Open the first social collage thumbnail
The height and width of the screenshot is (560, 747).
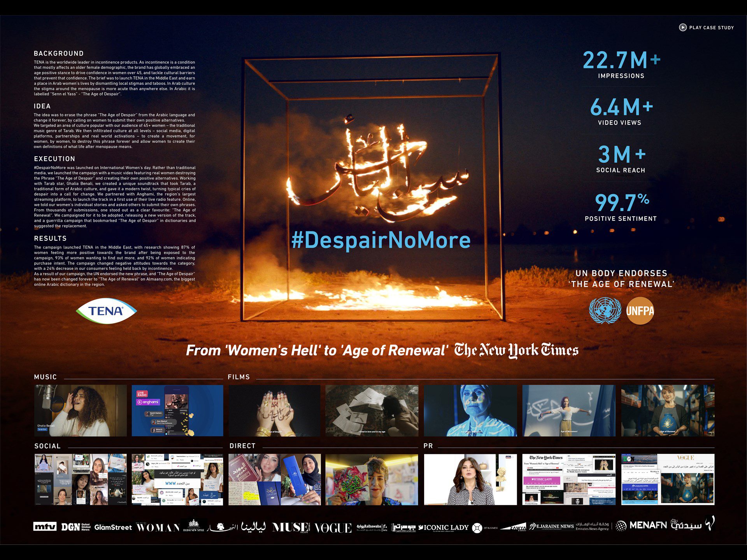pos(81,479)
